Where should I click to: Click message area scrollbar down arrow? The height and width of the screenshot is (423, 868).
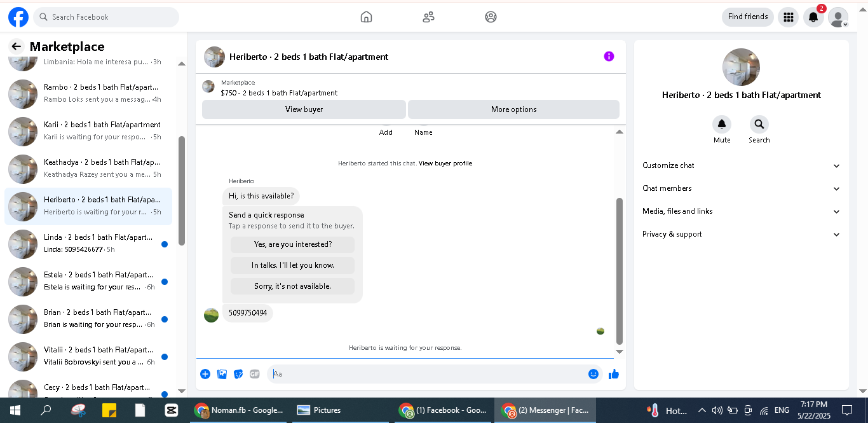620,352
